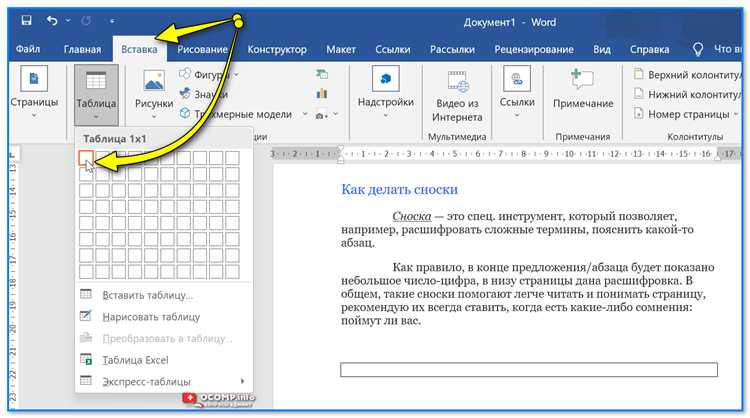Viewport: 750px width, 418px height.
Task: Click the Save icon in the title bar
Action: tap(25, 20)
